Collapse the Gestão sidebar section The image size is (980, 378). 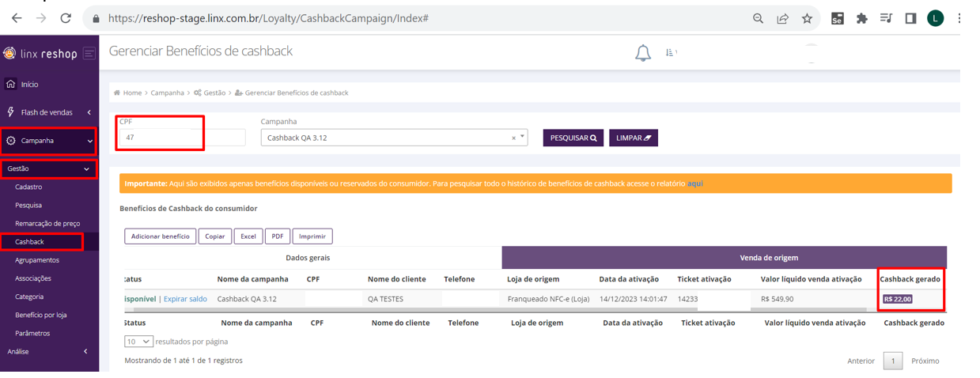pyautogui.click(x=86, y=168)
